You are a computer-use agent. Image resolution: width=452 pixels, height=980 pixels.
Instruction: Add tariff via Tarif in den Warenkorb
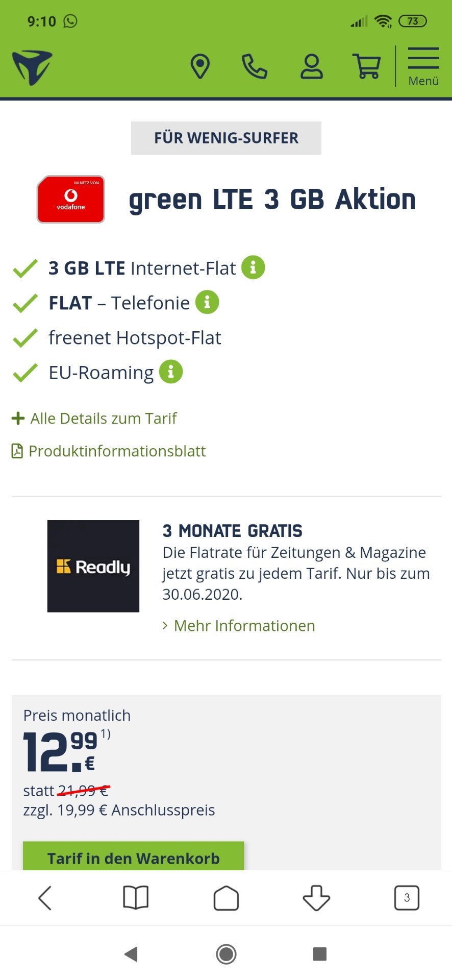[134, 856]
